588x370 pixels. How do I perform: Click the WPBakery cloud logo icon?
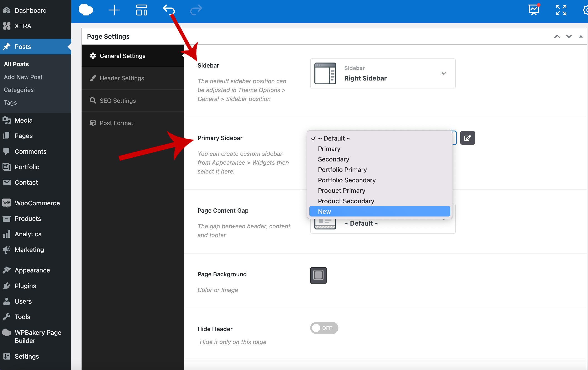coord(86,10)
